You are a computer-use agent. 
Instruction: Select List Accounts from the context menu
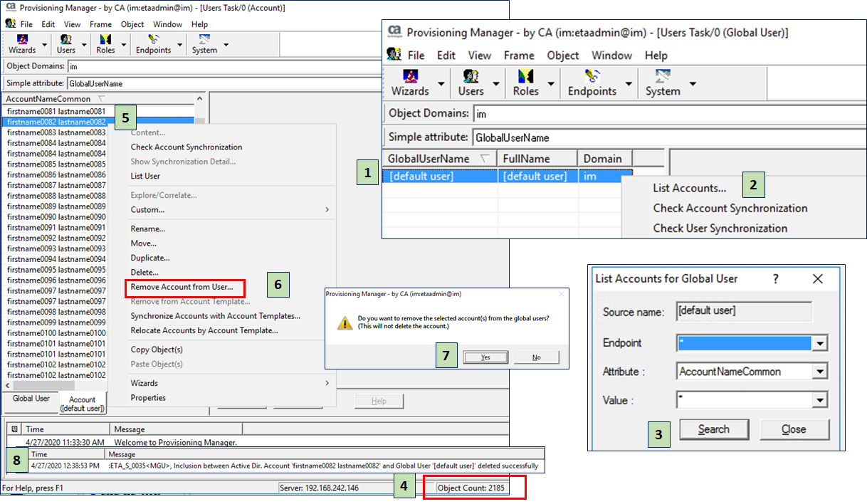click(689, 189)
